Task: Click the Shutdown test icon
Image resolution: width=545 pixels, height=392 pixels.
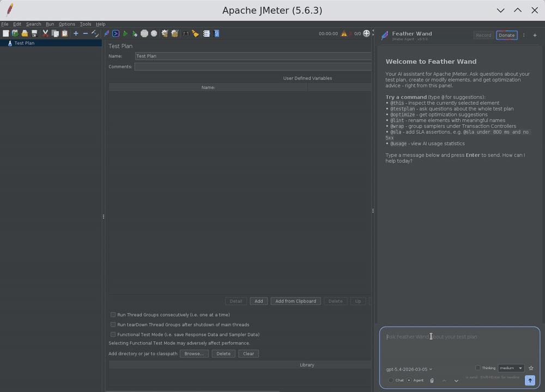Action: 154,33
